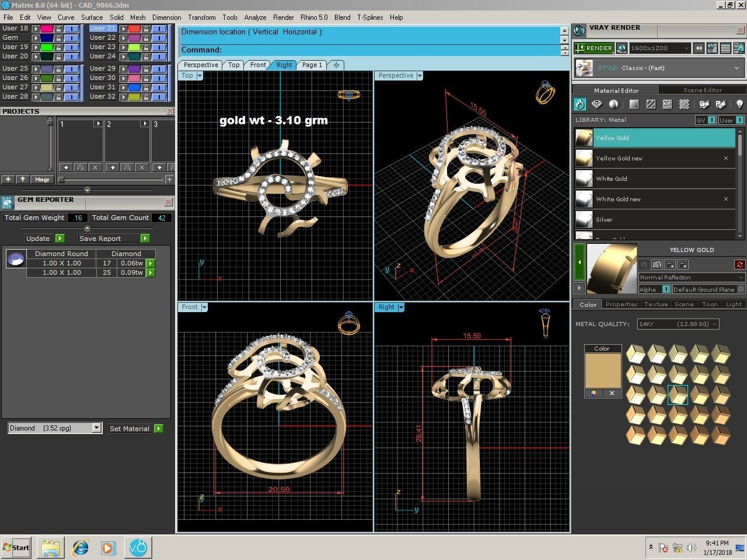This screenshot has height=560, width=747.
Task: Start rendering with the green RENDER button
Action: tap(594, 48)
